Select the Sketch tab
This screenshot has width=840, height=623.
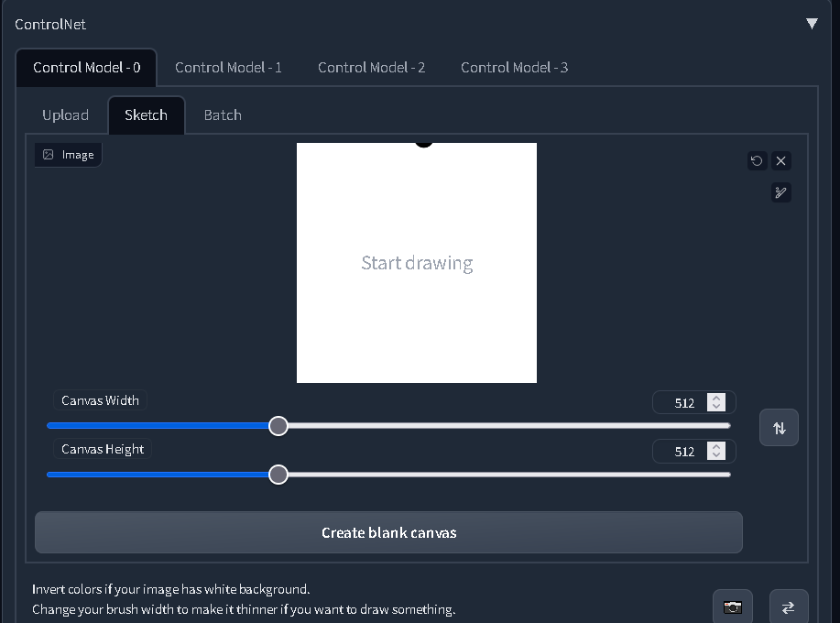(x=146, y=115)
